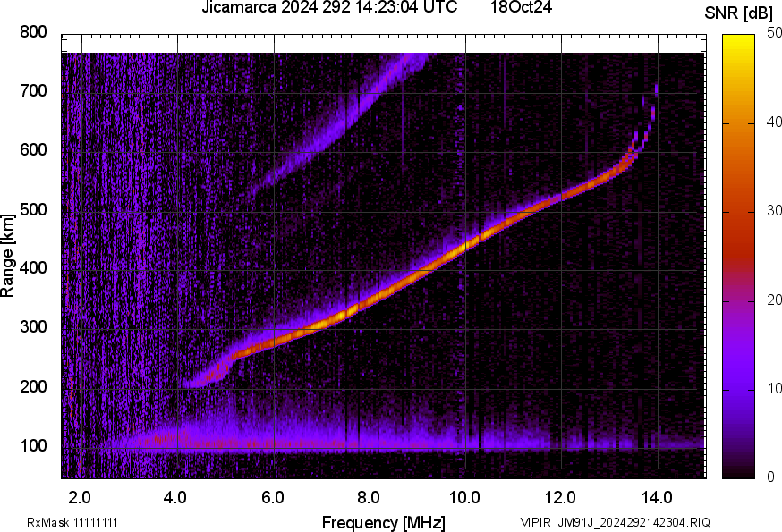Click the range tick label '600'

33,149
